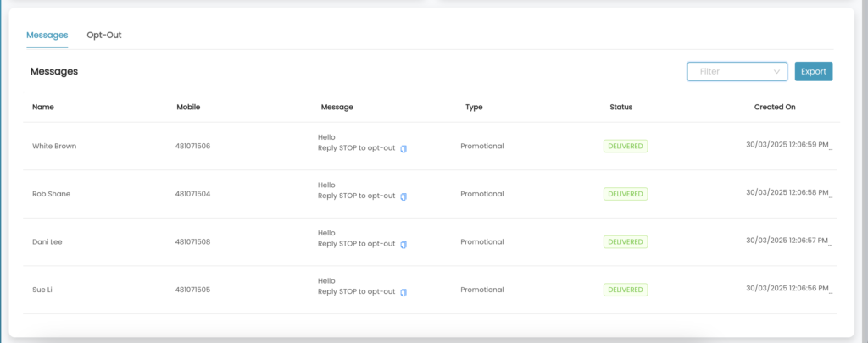Click the Type column header
Image resolution: width=868 pixels, height=343 pixels.
pyautogui.click(x=474, y=108)
